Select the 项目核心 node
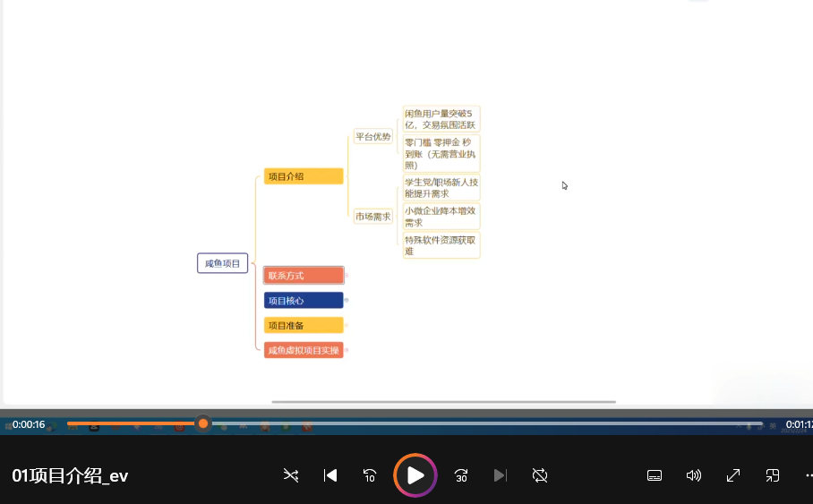813x504 pixels. tap(304, 300)
